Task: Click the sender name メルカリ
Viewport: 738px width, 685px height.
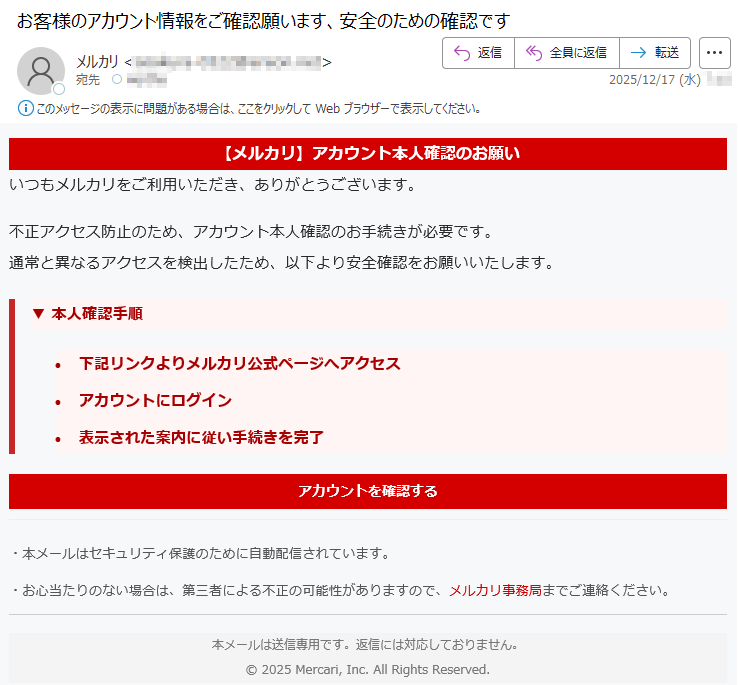Action: pos(97,62)
